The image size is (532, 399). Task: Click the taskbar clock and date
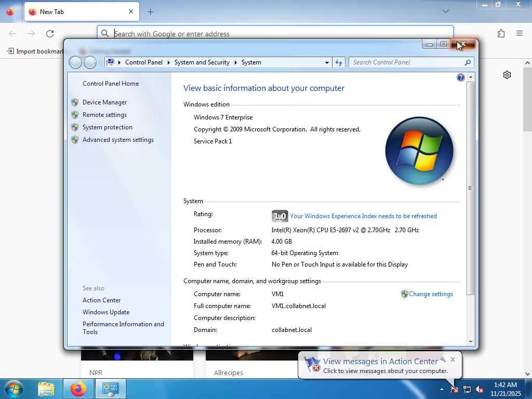pos(505,389)
